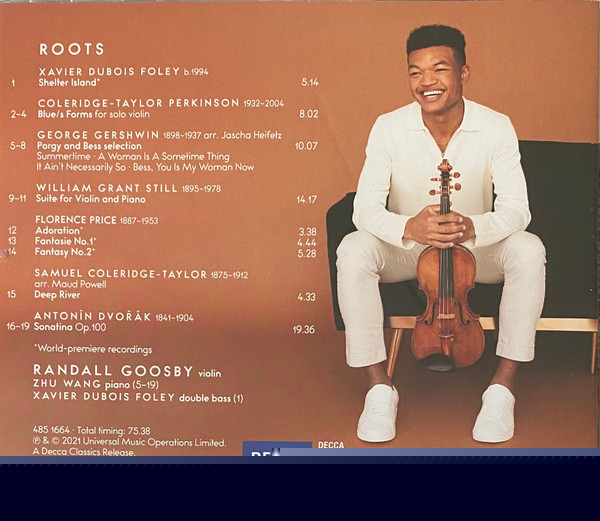
Task: Click the Antonín Dvořák composer heading
Action: 92,316
